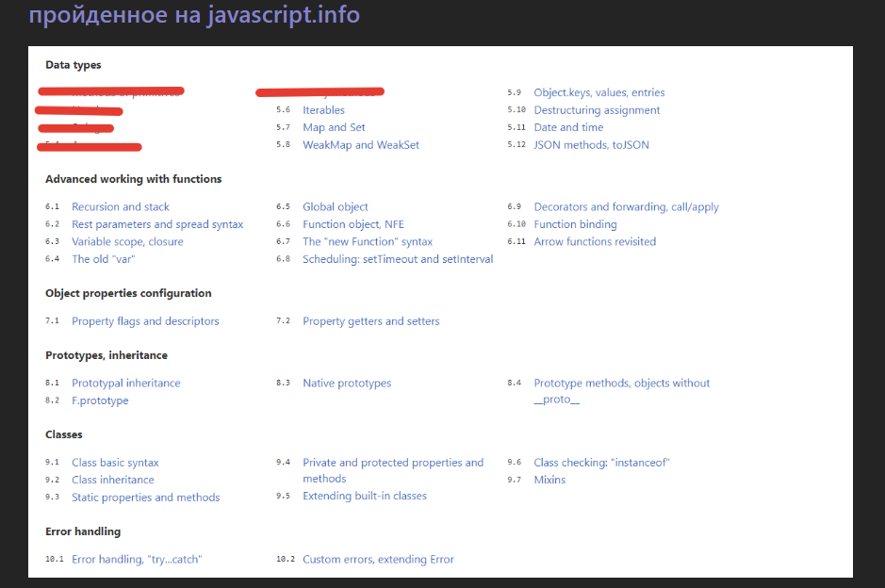Open Class checking: "instanceof" link
Image resolution: width=885 pixels, height=588 pixels.
pos(601,463)
